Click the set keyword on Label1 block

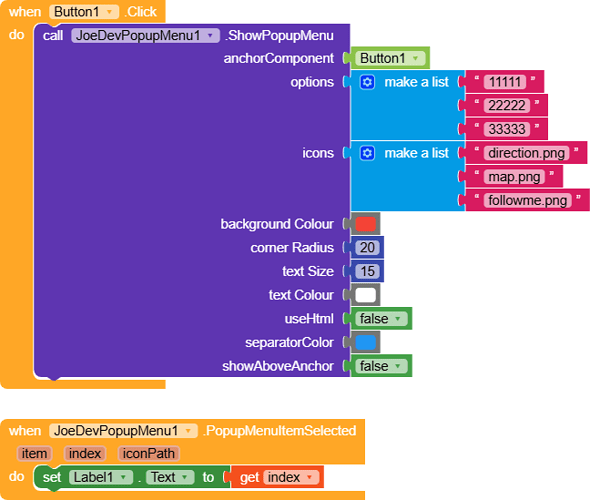point(52,477)
